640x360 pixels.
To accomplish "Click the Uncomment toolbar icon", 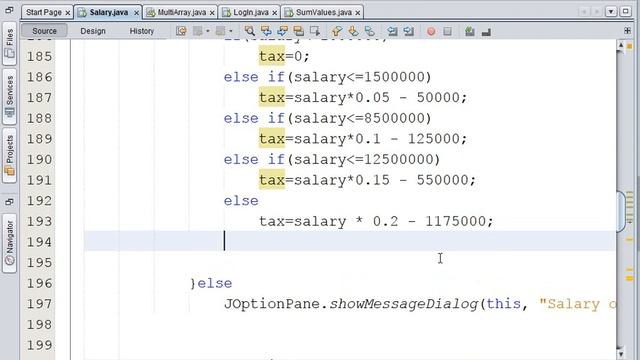I will click(486, 31).
